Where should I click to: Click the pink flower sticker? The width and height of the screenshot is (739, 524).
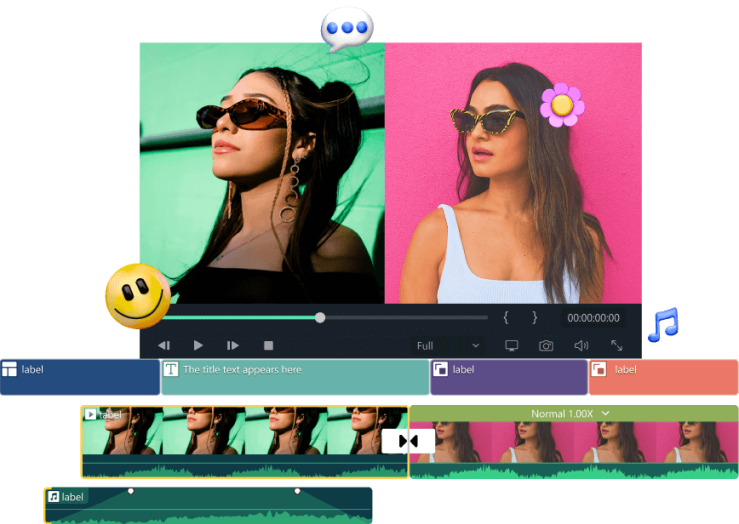[562, 105]
